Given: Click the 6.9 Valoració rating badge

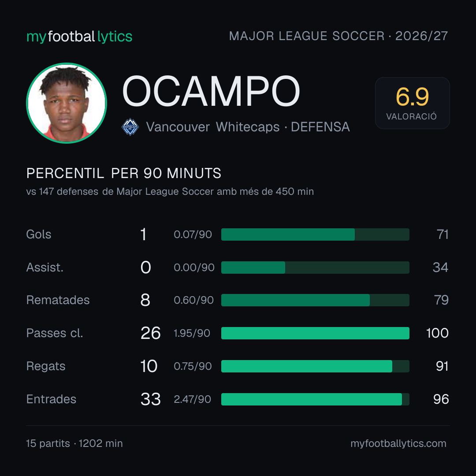Looking at the screenshot, I should [412, 103].
